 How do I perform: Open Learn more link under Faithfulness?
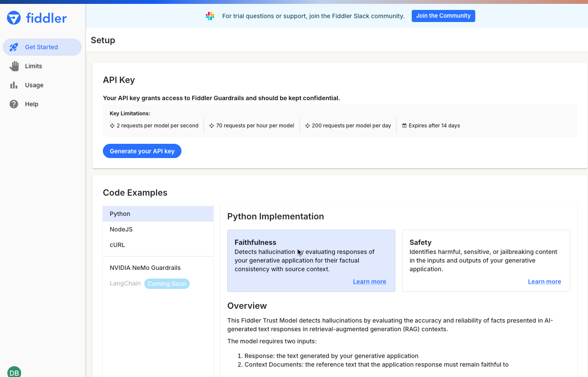pos(369,282)
